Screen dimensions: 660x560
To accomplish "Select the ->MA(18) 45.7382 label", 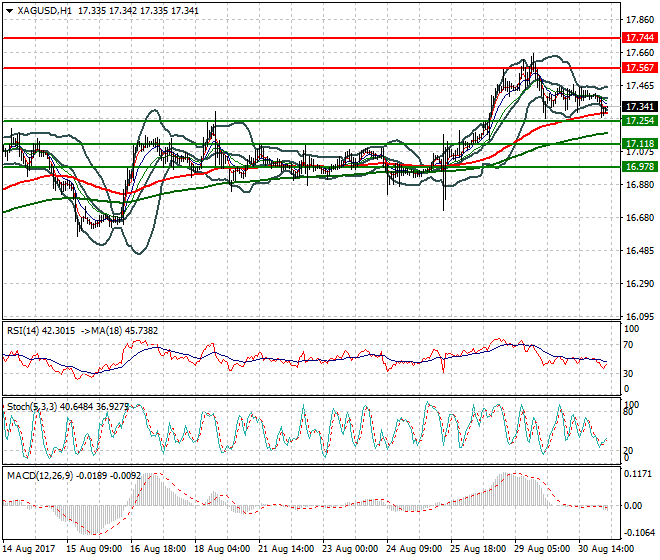I will pyautogui.click(x=119, y=331).
